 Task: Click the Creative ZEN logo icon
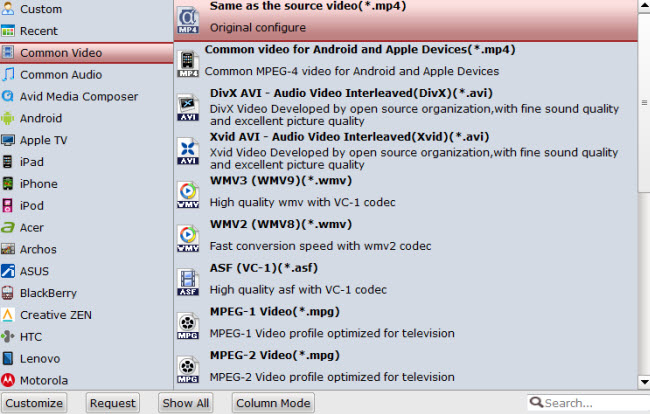(7, 315)
